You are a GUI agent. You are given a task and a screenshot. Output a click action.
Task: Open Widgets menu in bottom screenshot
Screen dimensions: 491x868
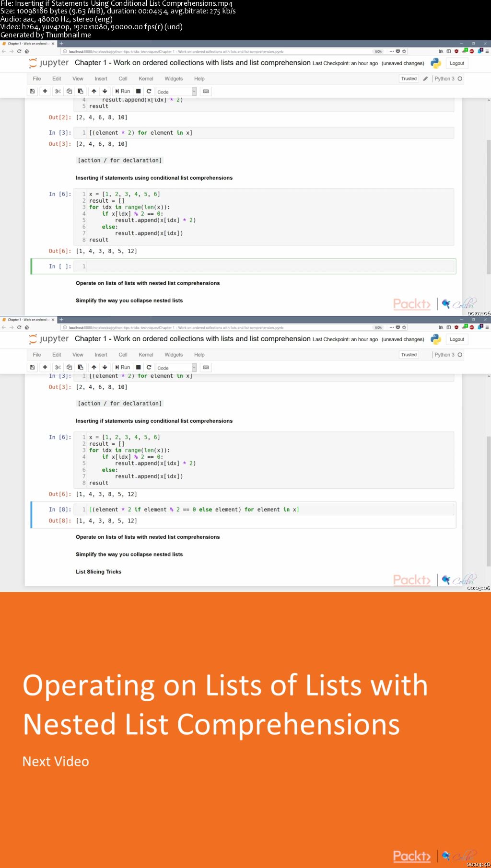(x=174, y=355)
